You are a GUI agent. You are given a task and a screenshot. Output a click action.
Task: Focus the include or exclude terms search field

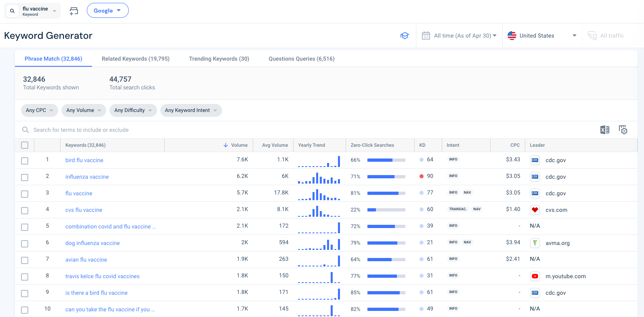(81, 130)
